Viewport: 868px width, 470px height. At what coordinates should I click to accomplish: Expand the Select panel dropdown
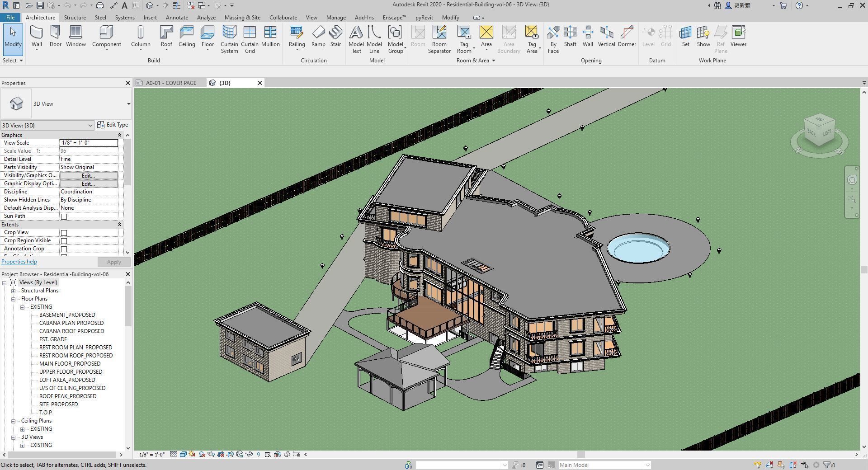[13, 61]
